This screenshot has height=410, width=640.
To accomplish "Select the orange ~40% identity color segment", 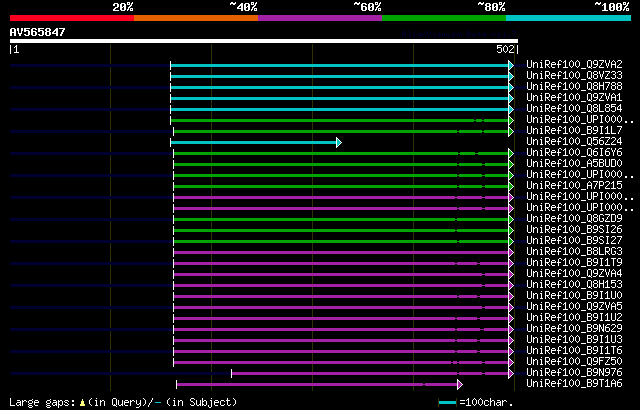I will point(196,18).
